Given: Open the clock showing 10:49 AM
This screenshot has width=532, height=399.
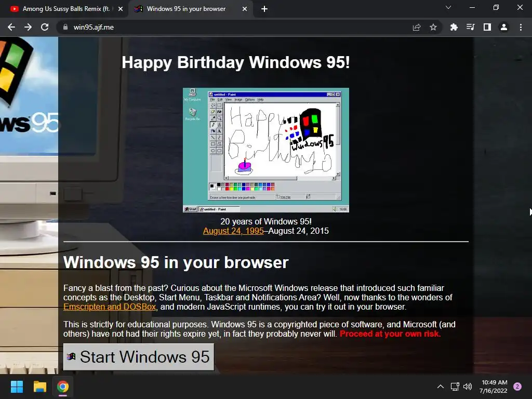Looking at the screenshot, I should [x=494, y=387].
